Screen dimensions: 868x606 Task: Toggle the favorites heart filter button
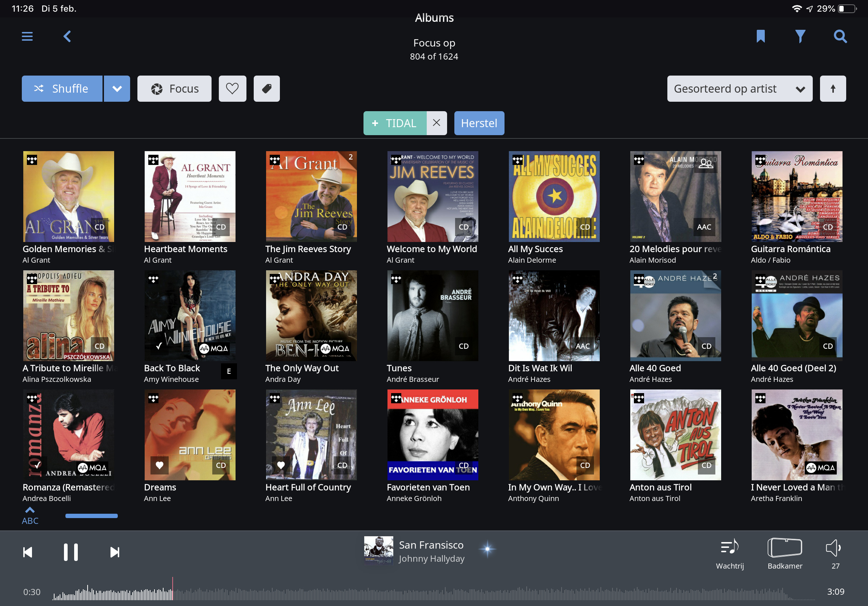tap(233, 89)
